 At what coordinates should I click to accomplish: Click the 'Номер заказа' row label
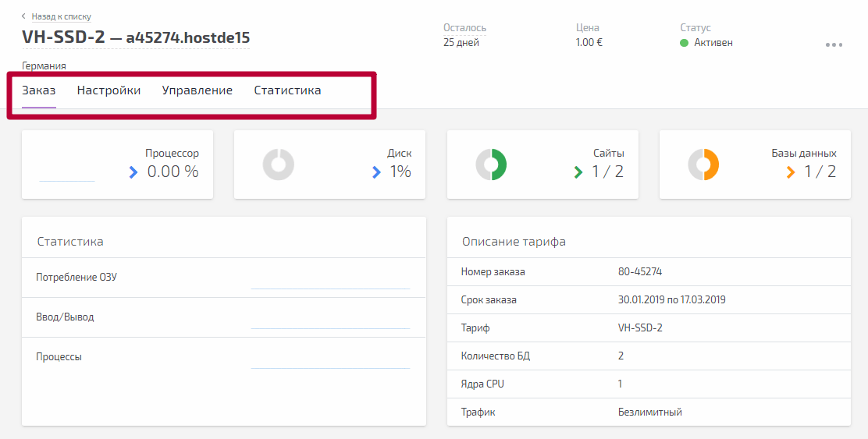pos(493,271)
